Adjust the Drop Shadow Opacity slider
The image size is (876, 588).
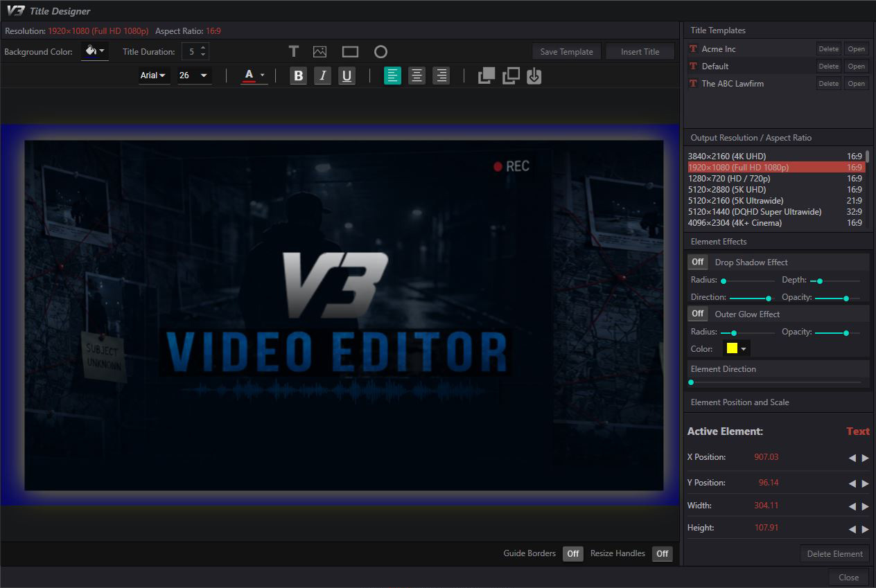[838, 299]
